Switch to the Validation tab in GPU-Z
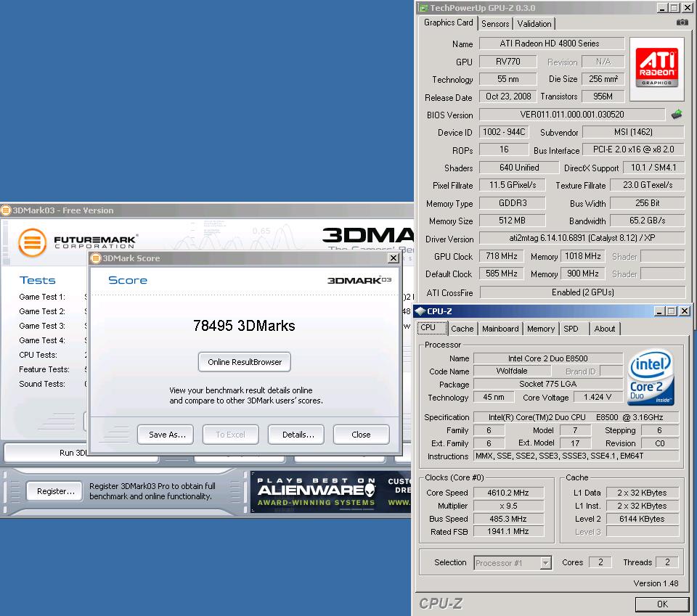This screenshot has height=616, width=697. [x=534, y=24]
